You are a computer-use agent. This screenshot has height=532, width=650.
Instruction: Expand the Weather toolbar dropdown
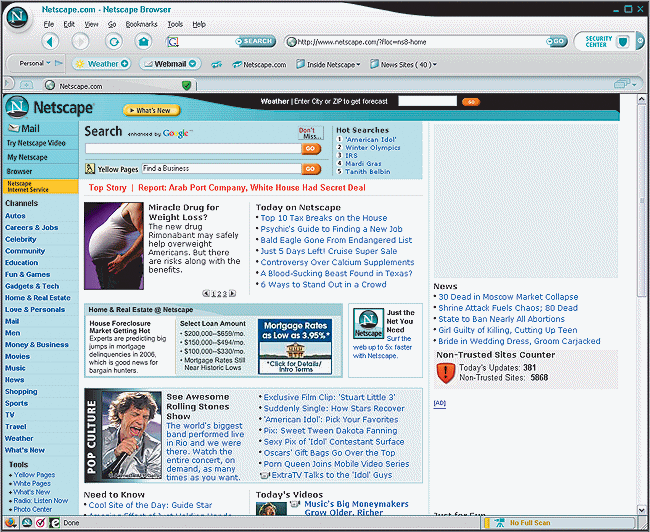pos(124,64)
